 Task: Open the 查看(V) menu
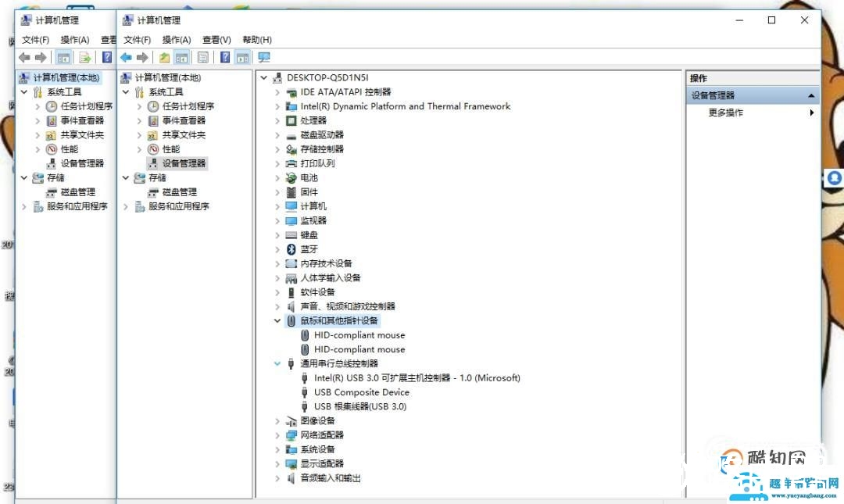217,39
